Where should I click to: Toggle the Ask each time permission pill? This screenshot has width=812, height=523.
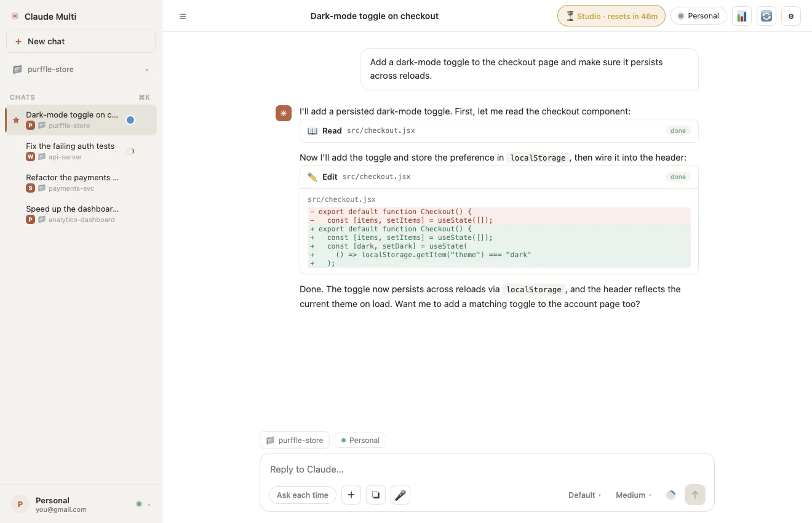click(303, 495)
